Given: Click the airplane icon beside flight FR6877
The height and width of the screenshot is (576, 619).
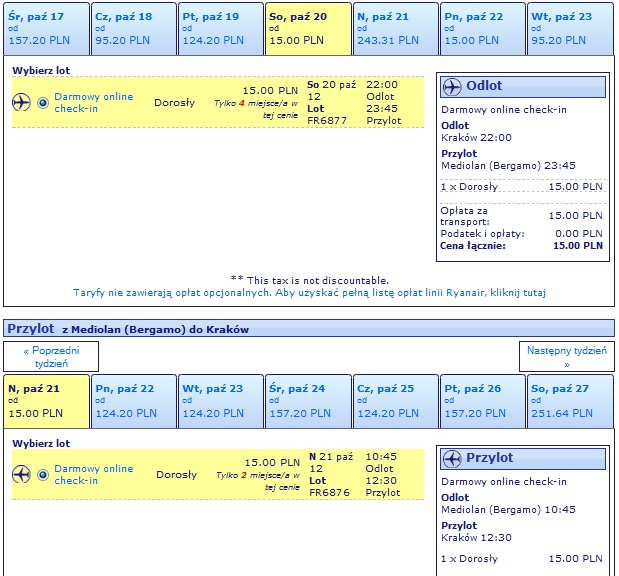Looking at the screenshot, I should (21, 103).
